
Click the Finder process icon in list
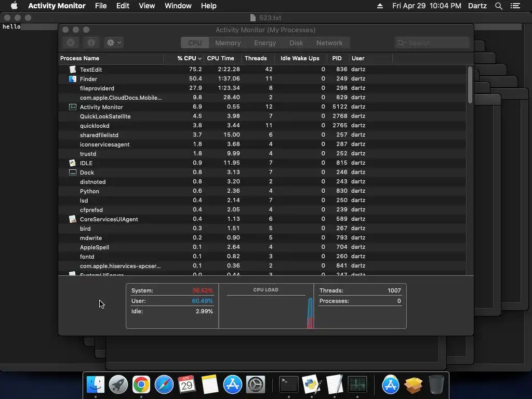click(x=73, y=79)
